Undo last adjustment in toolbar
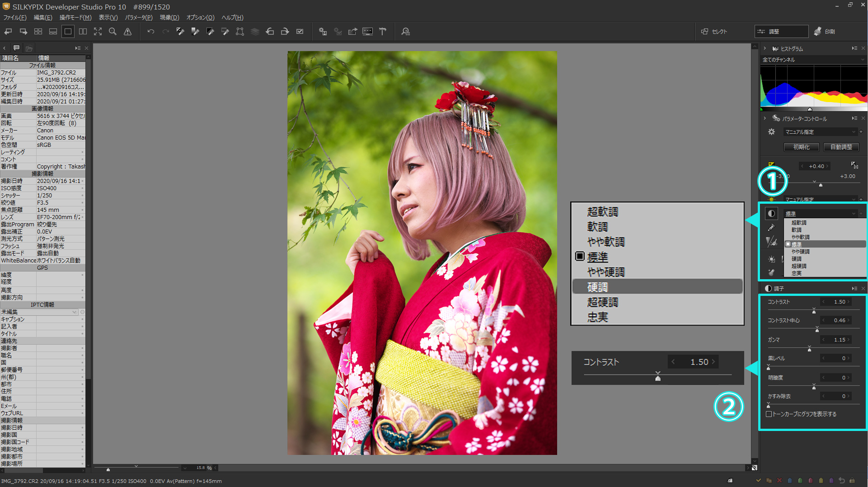 click(151, 32)
